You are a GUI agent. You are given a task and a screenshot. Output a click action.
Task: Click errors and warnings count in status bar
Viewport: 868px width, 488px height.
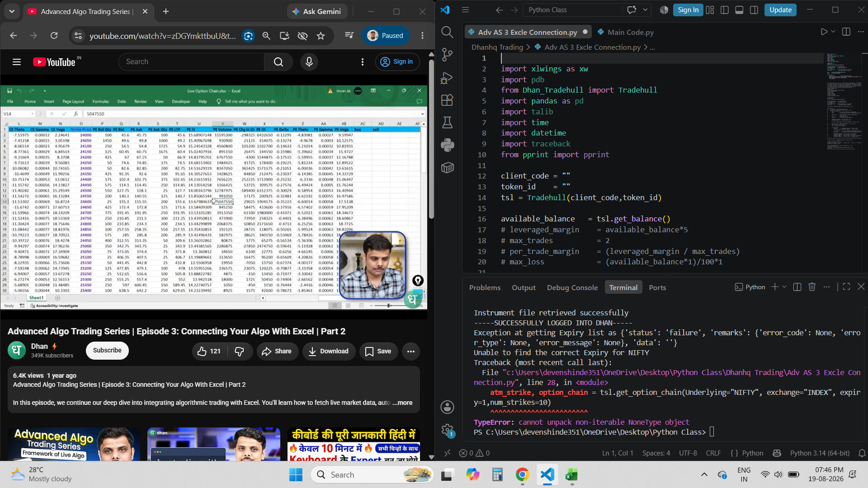pyautogui.click(x=474, y=453)
